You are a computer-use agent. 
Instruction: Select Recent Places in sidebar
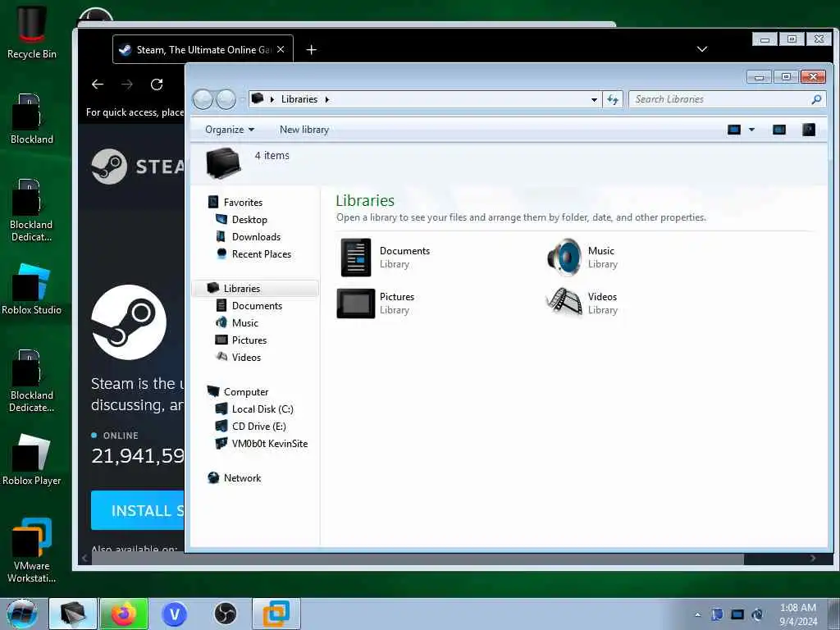coord(261,254)
